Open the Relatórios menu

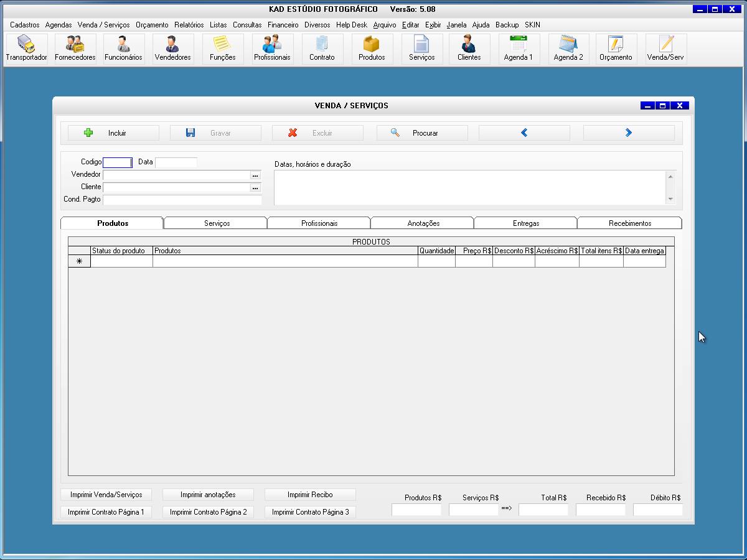(x=189, y=25)
